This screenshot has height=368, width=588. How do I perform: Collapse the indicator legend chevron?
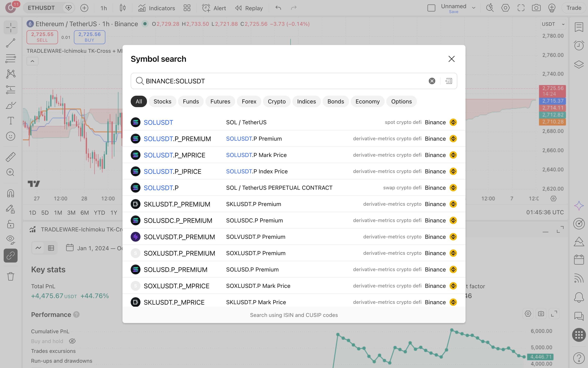[32, 61]
